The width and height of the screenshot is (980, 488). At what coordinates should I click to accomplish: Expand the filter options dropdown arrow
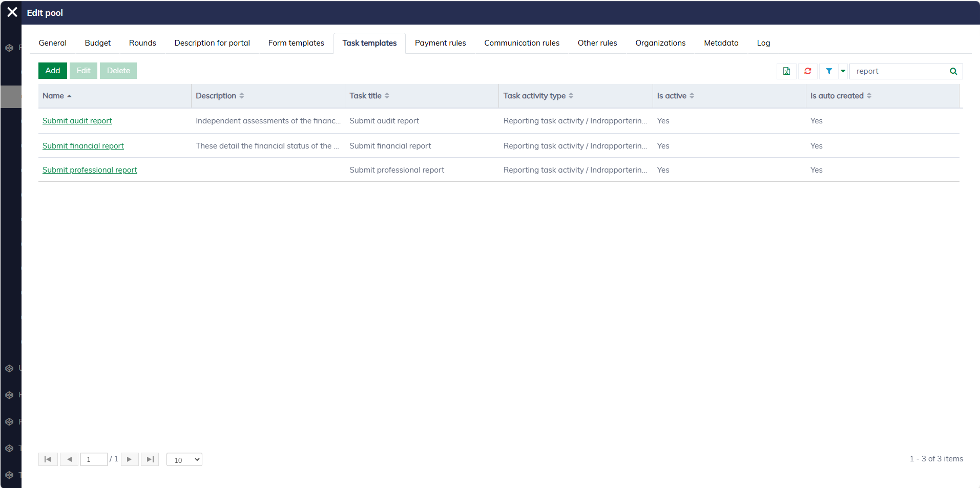click(843, 71)
